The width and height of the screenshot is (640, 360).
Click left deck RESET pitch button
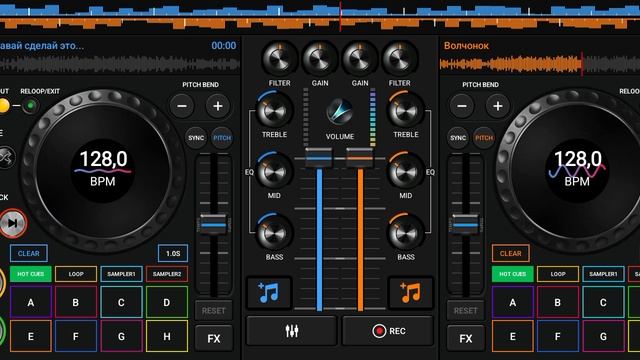pyautogui.click(x=213, y=311)
